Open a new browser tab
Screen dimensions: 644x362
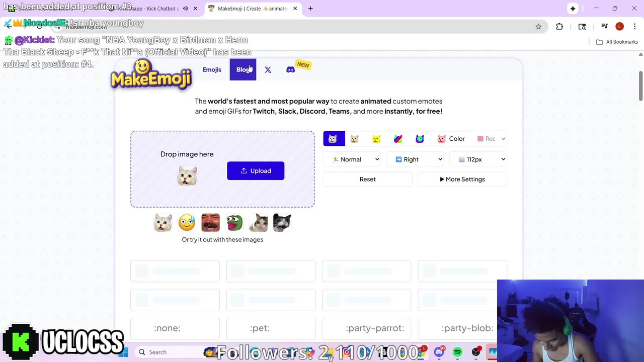[310, 9]
